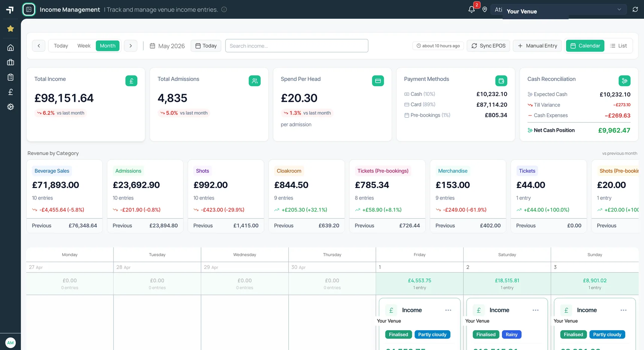Click the Pre-bookings (1%) payment row
The height and width of the screenshot is (350, 644).
(456, 115)
